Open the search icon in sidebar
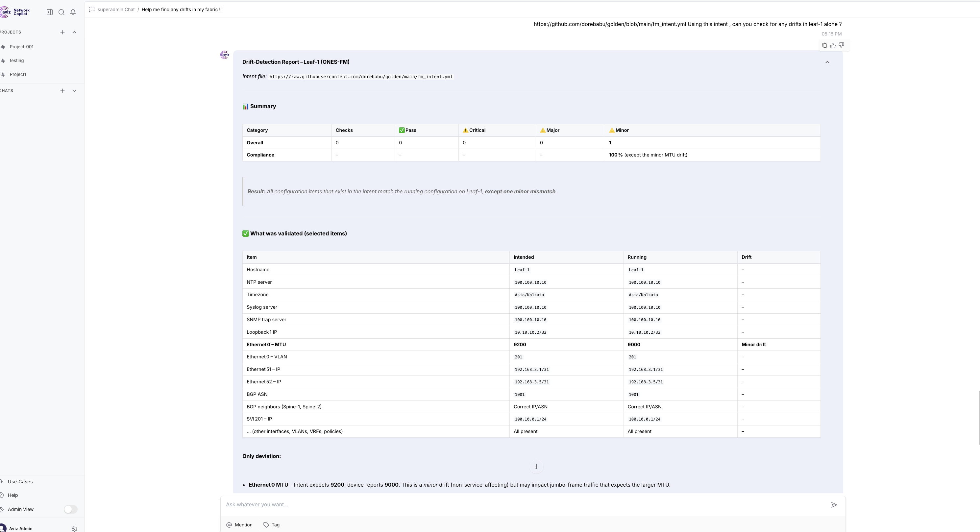Image resolution: width=980 pixels, height=532 pixels. tap(61, 12)
